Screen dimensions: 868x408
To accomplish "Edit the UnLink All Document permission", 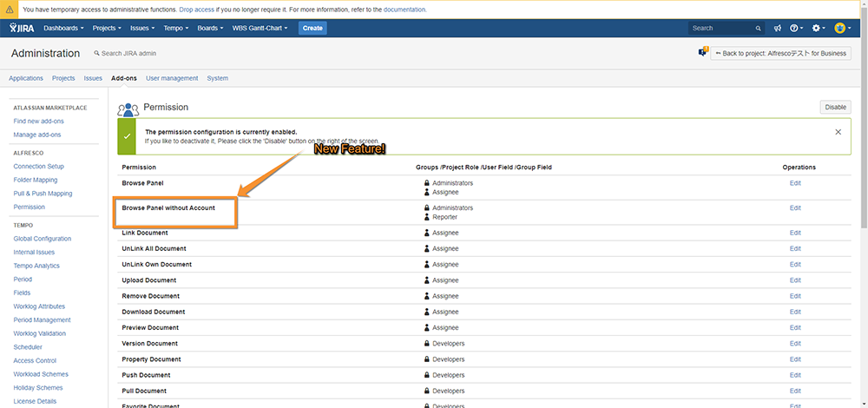I will pos(795,248).
